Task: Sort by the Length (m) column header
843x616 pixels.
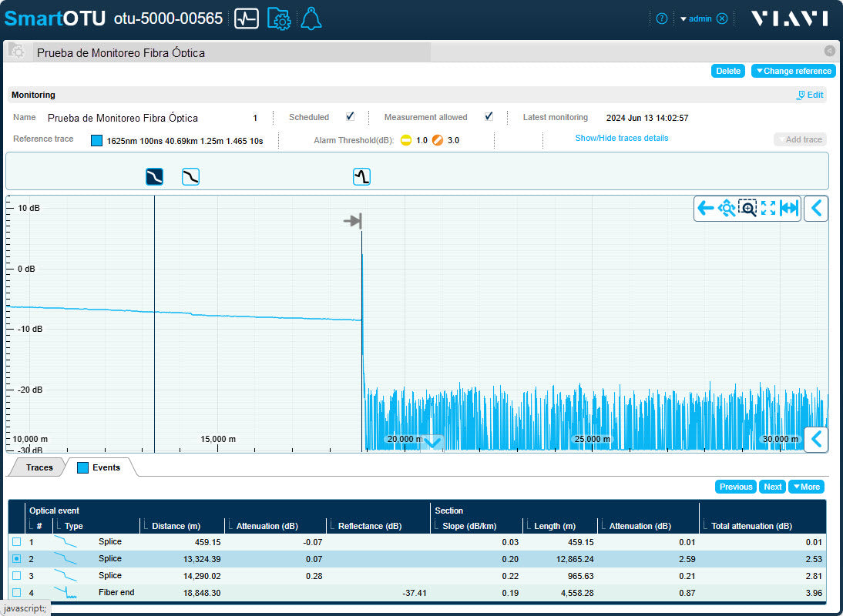Action: [554, 526]
